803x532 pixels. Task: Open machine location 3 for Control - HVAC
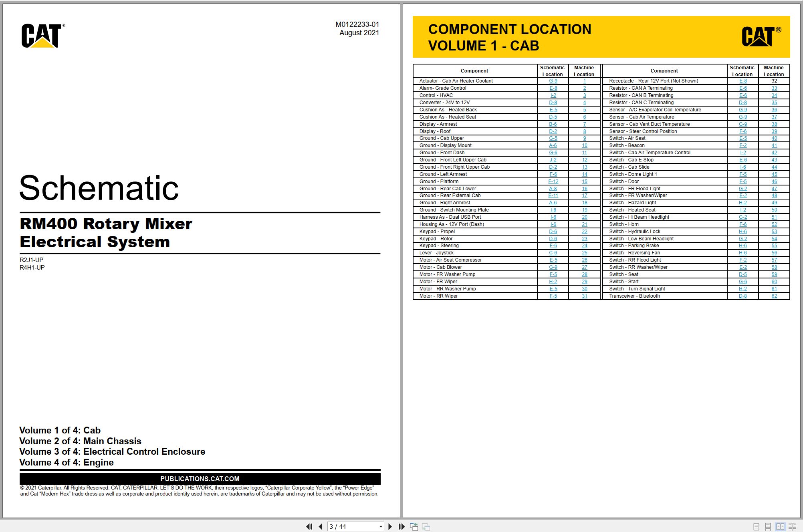tap(584, 95)
